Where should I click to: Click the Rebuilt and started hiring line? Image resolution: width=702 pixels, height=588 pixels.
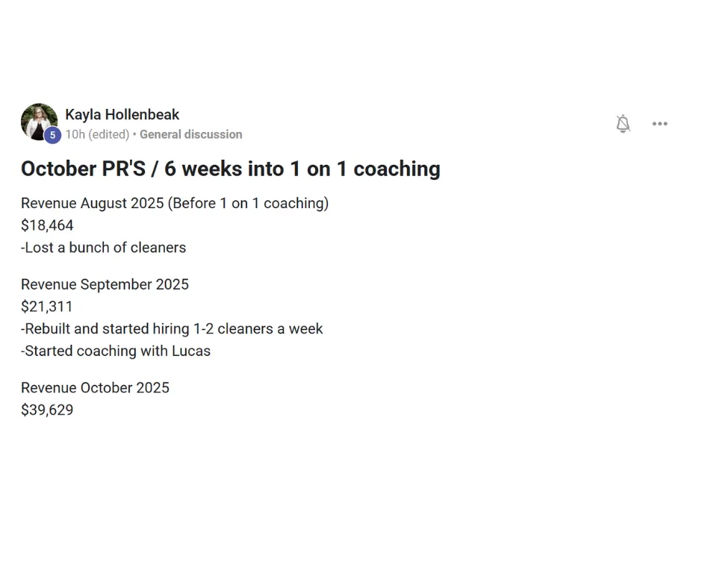[x=172, y=328]
